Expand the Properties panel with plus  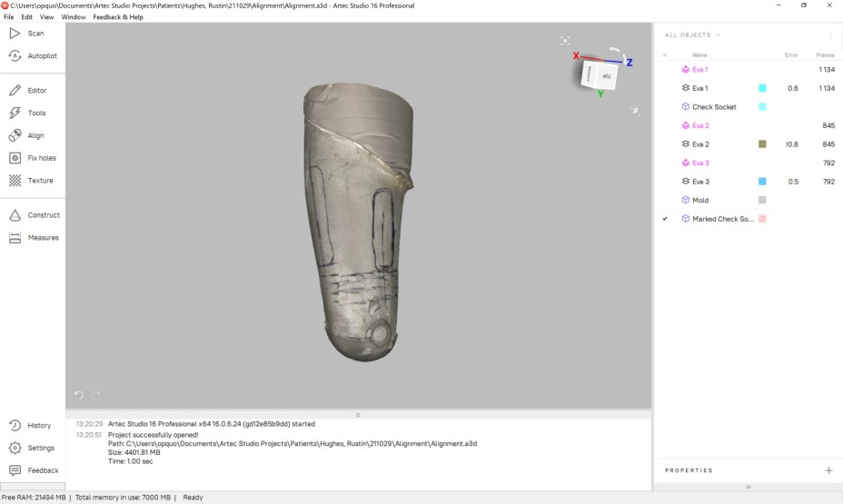point(828,470)
